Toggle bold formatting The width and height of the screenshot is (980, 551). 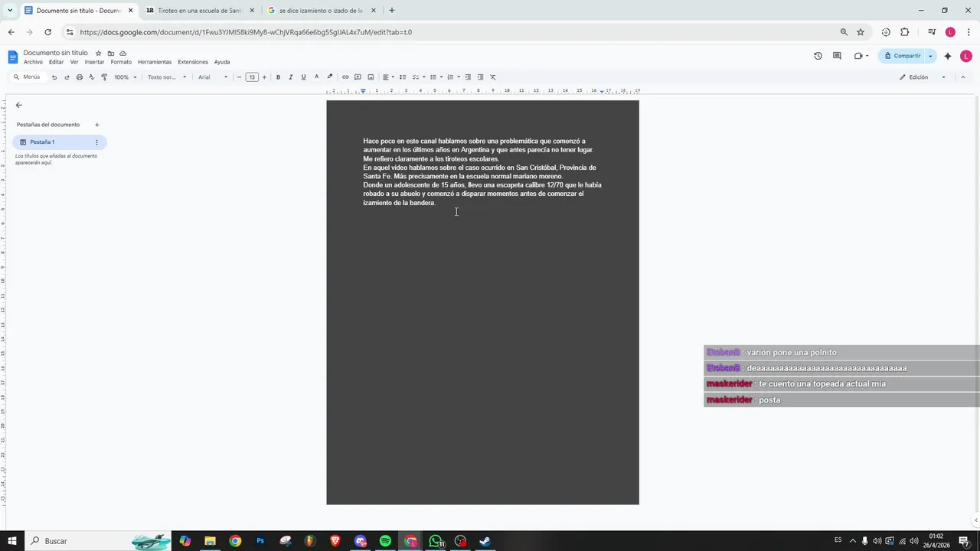click(x=278, y=77)
